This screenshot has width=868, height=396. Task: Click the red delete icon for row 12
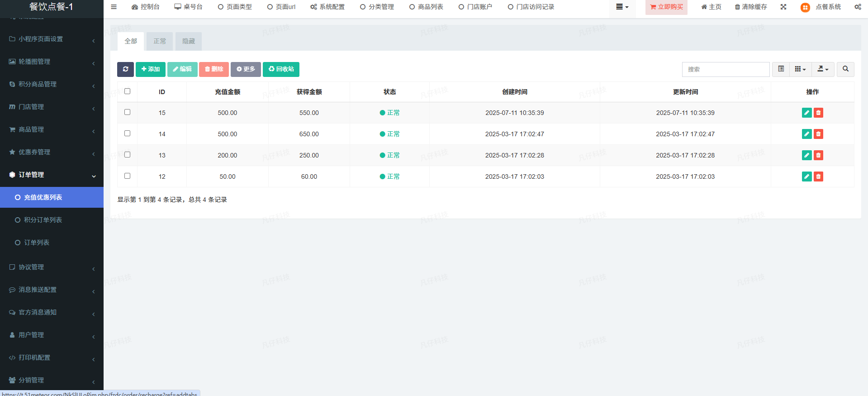818,177
